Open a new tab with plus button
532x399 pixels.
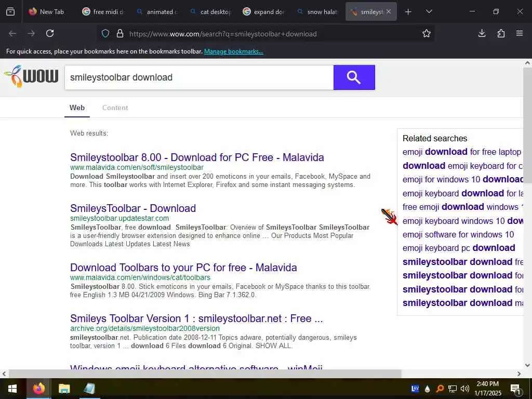pyautogui.click(x=408, y=12)
